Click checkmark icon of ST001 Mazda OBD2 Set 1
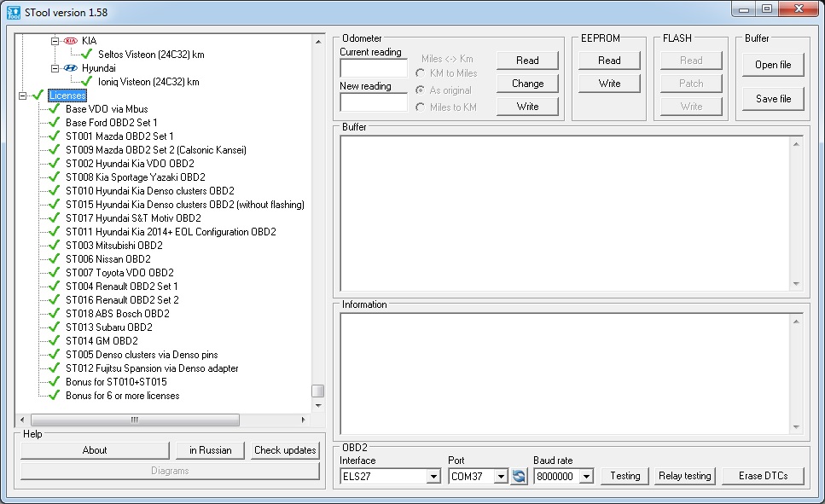The image size is (825, 504). coord(55,136)
